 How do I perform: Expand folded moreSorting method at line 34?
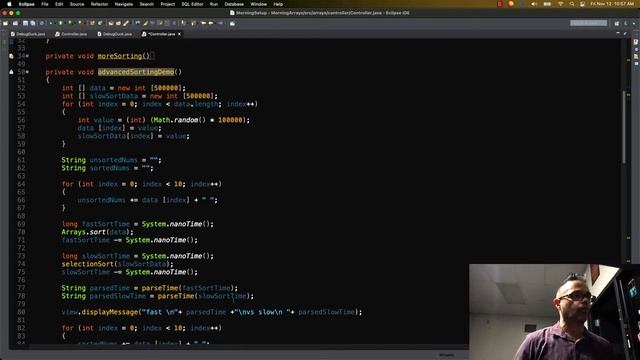27,56
